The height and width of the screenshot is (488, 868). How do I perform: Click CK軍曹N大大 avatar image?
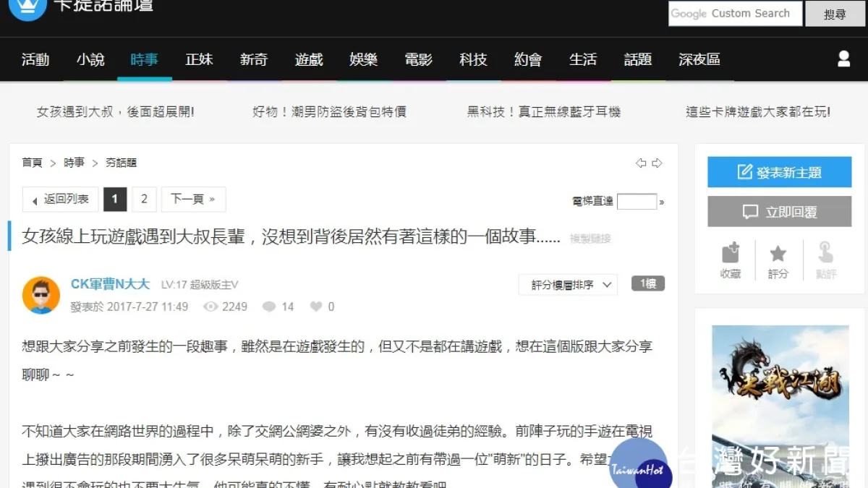pos(41,295)
